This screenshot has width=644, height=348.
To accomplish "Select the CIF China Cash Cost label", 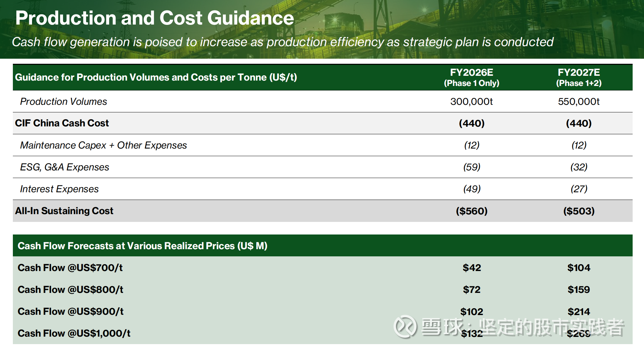I will 62,123.
